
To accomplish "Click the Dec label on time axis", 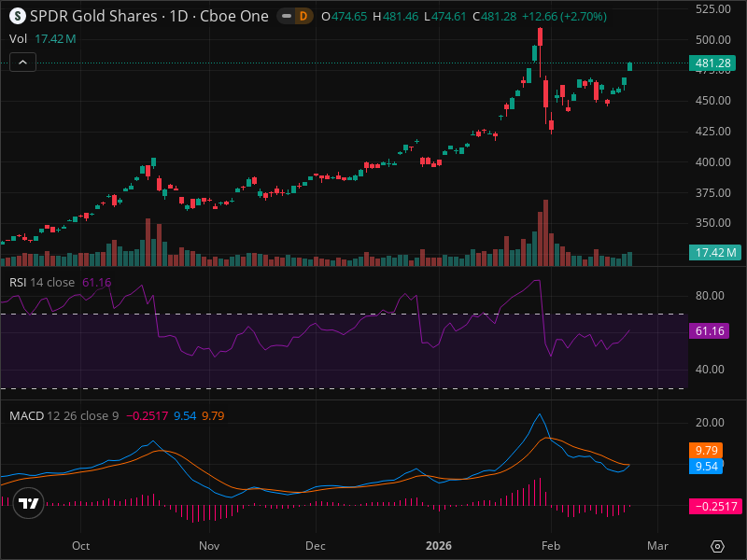I will 316,546.
